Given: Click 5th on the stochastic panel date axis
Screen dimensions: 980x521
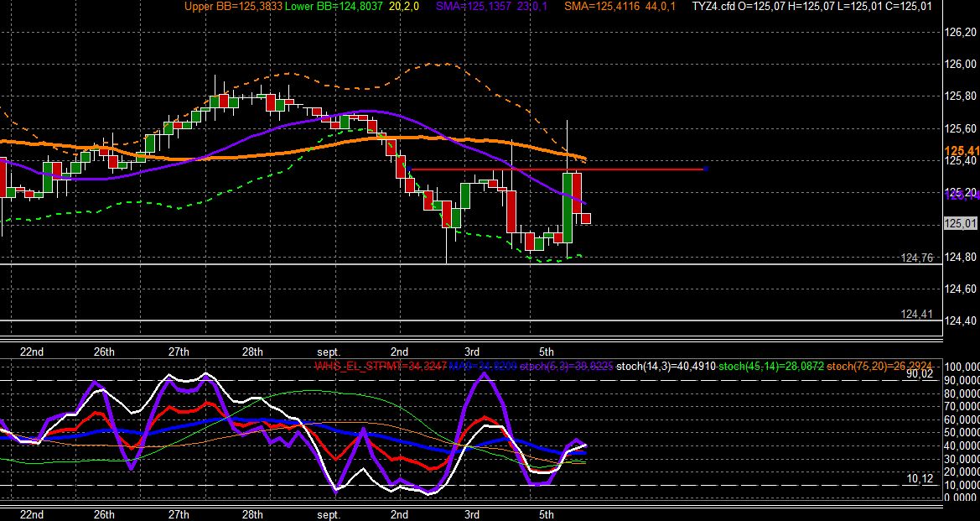Looking at the screenshot, I should pos(547,515).
